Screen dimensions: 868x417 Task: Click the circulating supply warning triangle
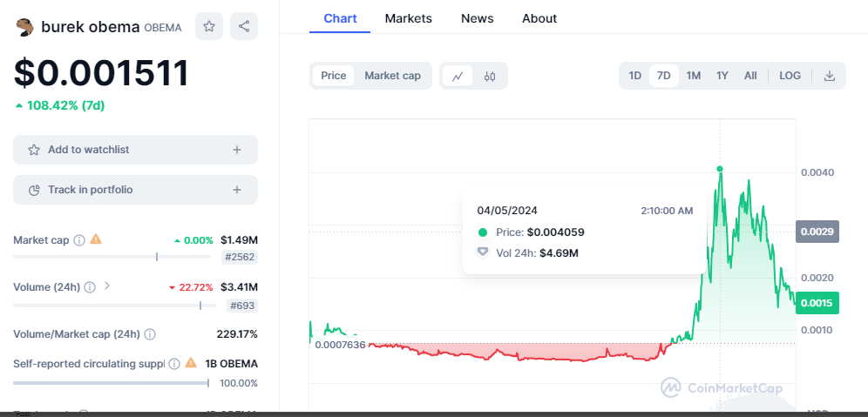[191, 363]
